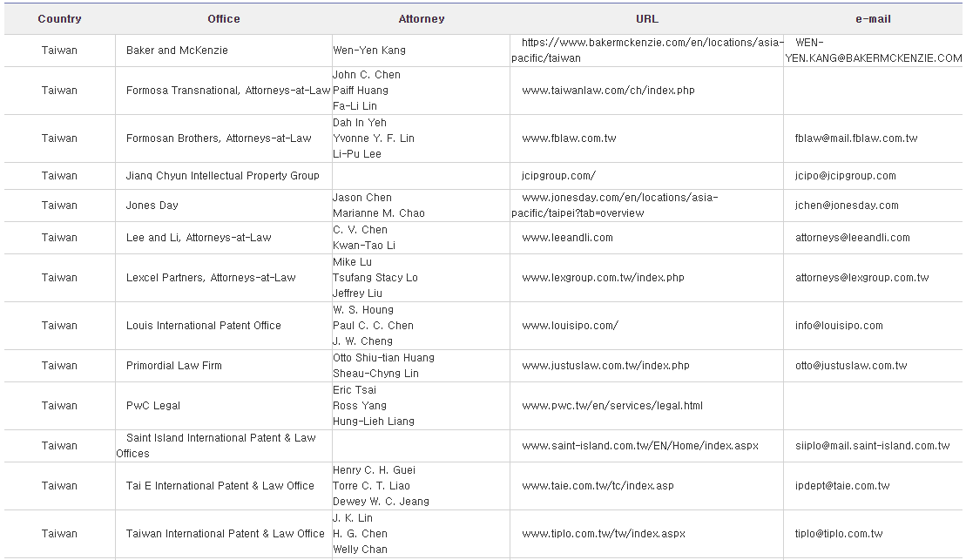966x560 pixels.
Task: Click attorney Paiff Huang
Action: tap(361, 91)
